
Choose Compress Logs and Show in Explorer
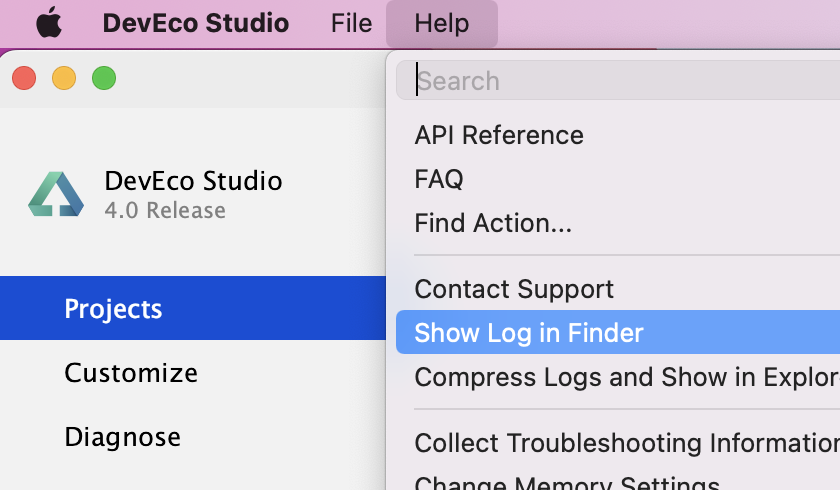click(618, 377)
